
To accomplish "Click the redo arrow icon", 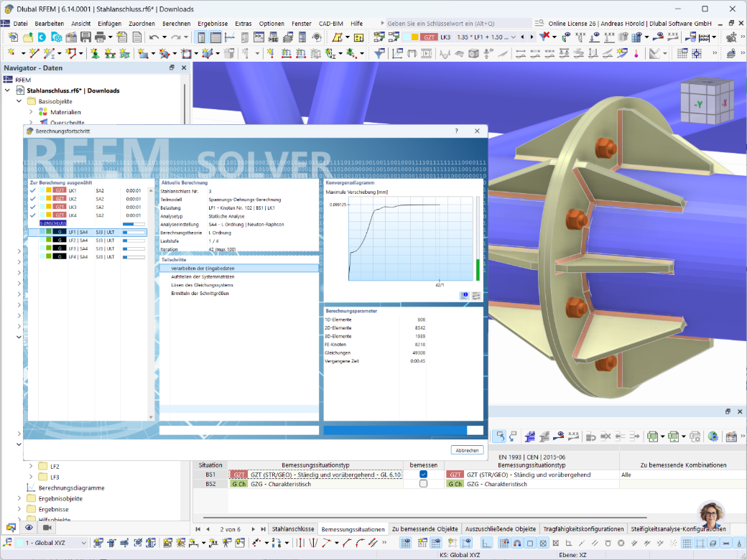I will [x=176, y=37].
